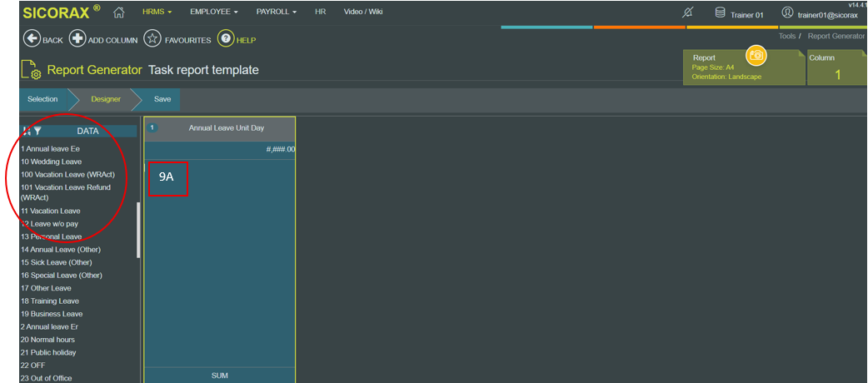This screenshot has height=383, width=868.
Task: Select '11 Vacation Leave' data item
Action: (50, 211)
